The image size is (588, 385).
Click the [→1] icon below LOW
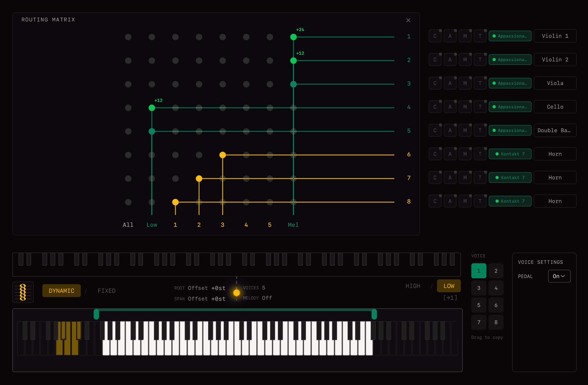[450, 298]
